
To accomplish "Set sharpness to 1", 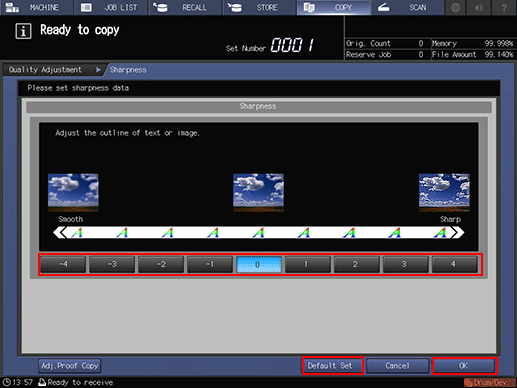I will (308, 264).
